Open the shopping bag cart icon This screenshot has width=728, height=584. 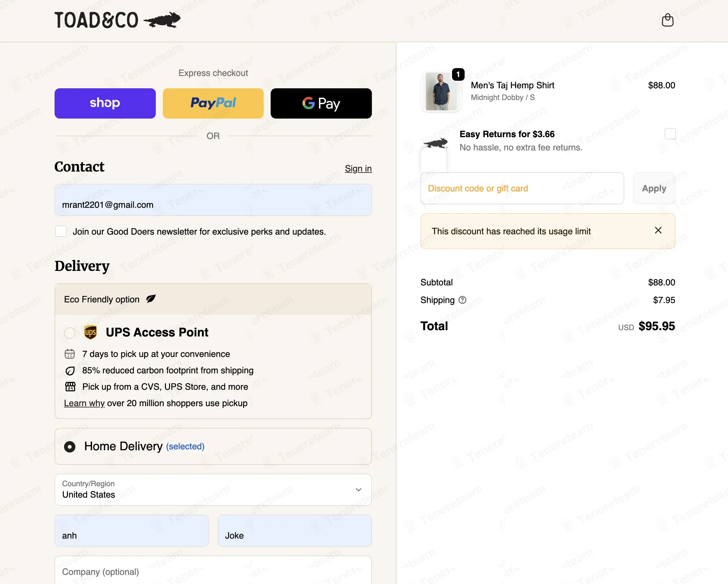(x=667, y=20)
